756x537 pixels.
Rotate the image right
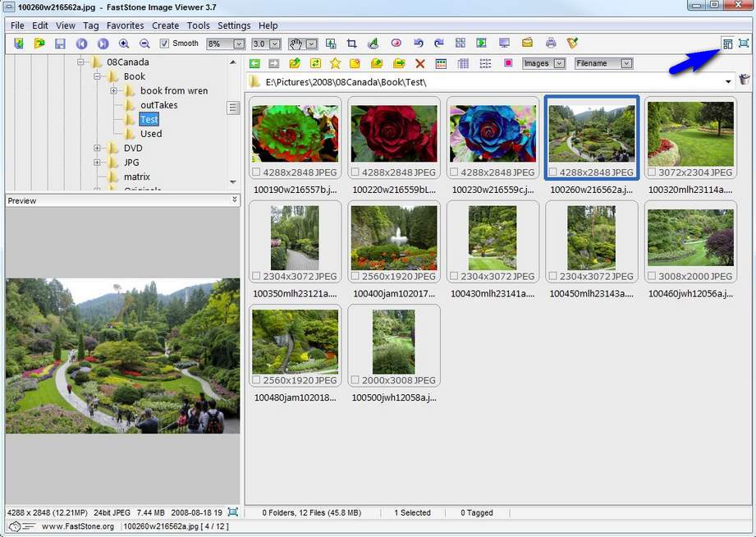[439, 43]
